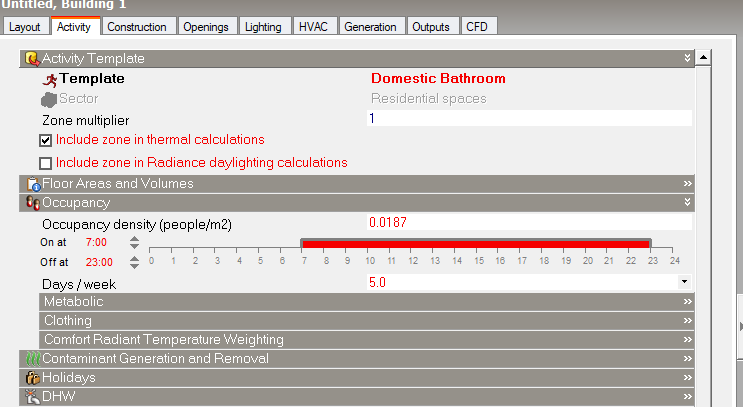The width and height of the screenshot is (743, 407).
Task: Open the Days / week dropdown
Action: pyautogui.click(x=684, y=282)
